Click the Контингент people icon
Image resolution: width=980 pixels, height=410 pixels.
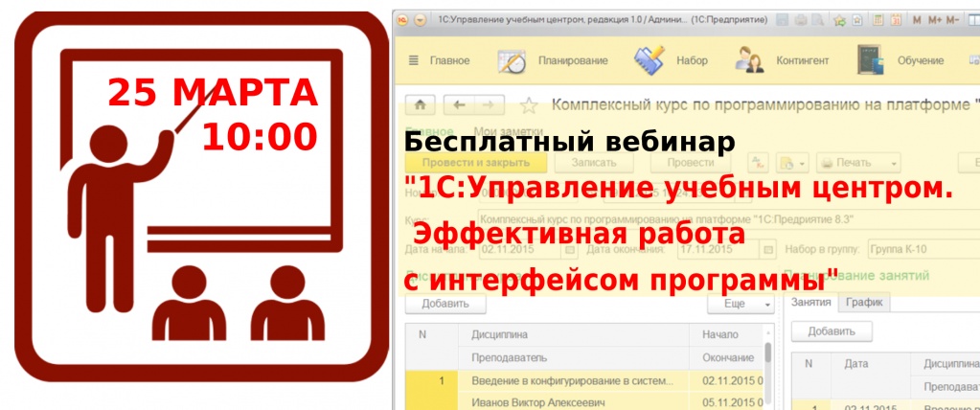point(749,60)
